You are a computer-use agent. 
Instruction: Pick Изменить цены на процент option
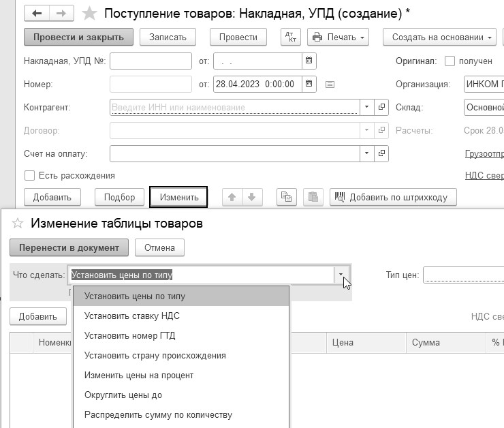click(x=181, y=376)
